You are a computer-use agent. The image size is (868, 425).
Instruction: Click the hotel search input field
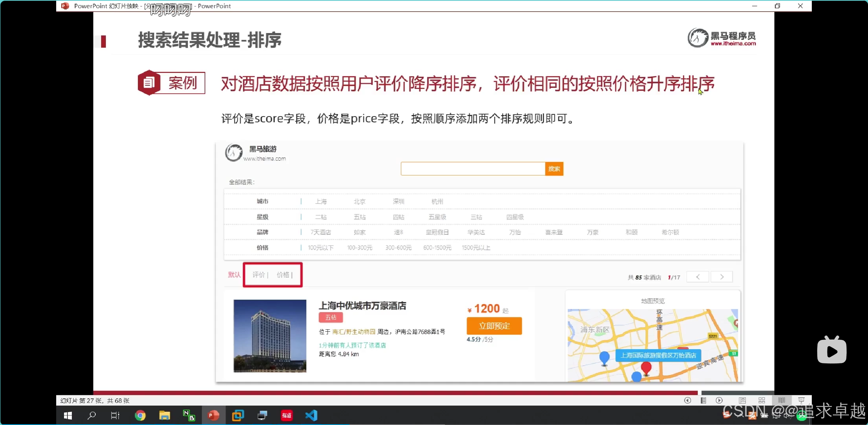point(473,169)
